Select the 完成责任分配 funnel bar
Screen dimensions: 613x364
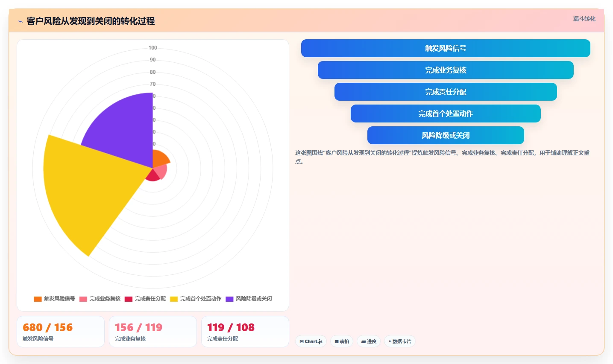[446, 92]
